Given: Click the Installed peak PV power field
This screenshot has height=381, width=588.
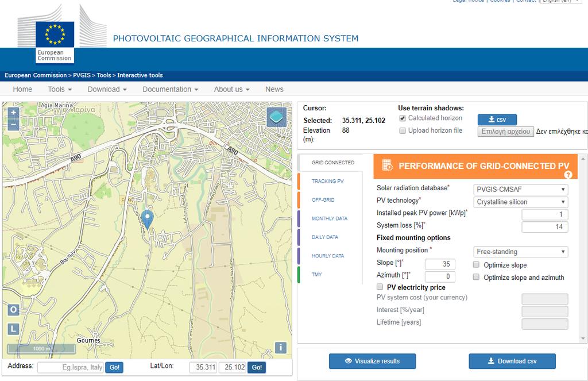Looking at the screenshot, I should (x=545, y=214).
